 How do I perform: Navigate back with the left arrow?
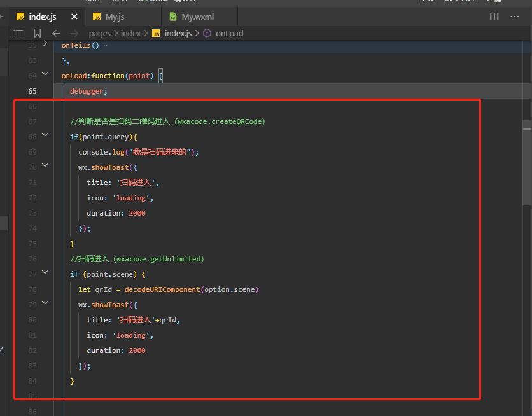click(57, 33)
